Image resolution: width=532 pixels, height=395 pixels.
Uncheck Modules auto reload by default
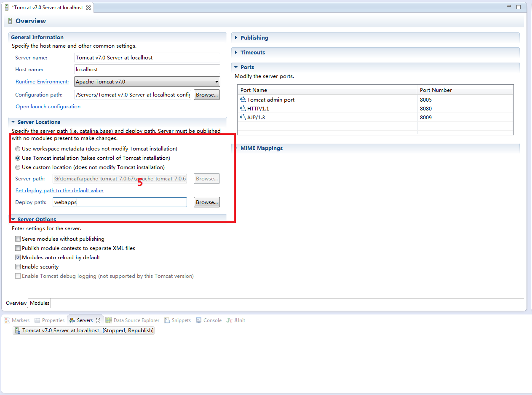click(18, 258)
